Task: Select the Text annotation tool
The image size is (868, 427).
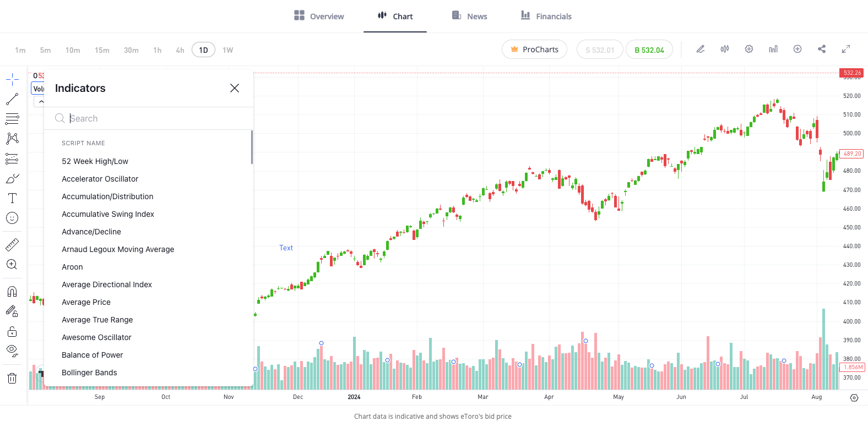Action: [x=12, y=198]
